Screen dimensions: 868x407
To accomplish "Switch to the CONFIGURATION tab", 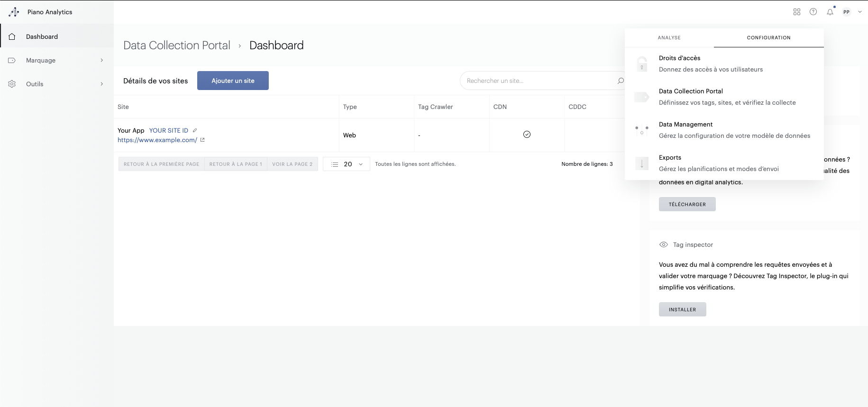I will (x=768, y=37).
